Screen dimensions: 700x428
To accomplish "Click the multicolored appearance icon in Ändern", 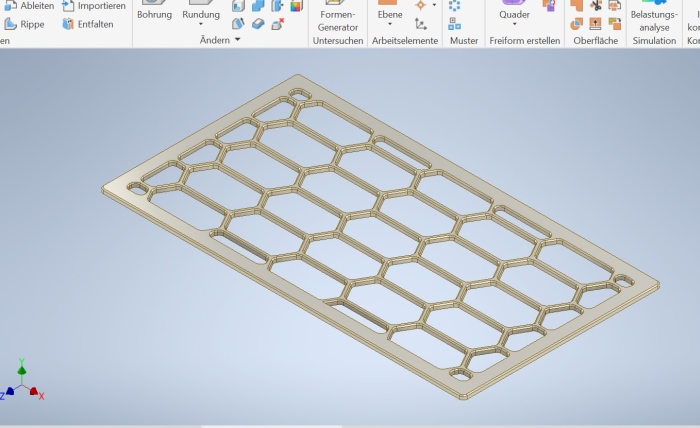I will pyautogui.click(x=297, y=6).
